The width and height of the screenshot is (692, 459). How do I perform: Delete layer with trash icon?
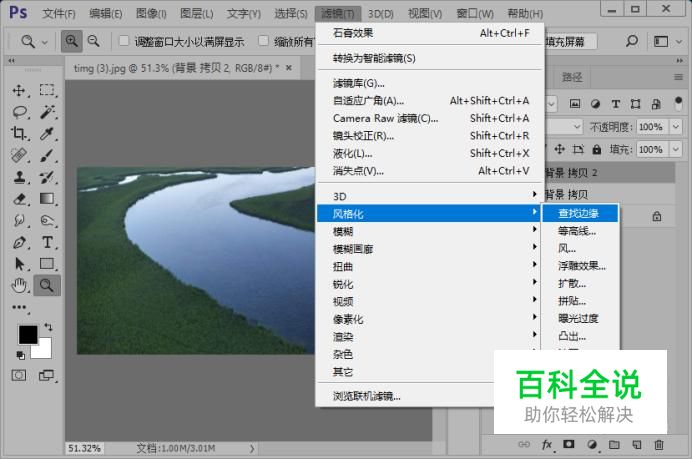tap(658, 444)
